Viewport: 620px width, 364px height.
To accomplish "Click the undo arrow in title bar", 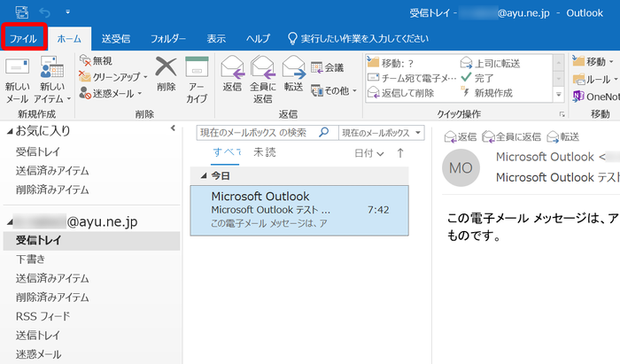I will coord(44,12).
